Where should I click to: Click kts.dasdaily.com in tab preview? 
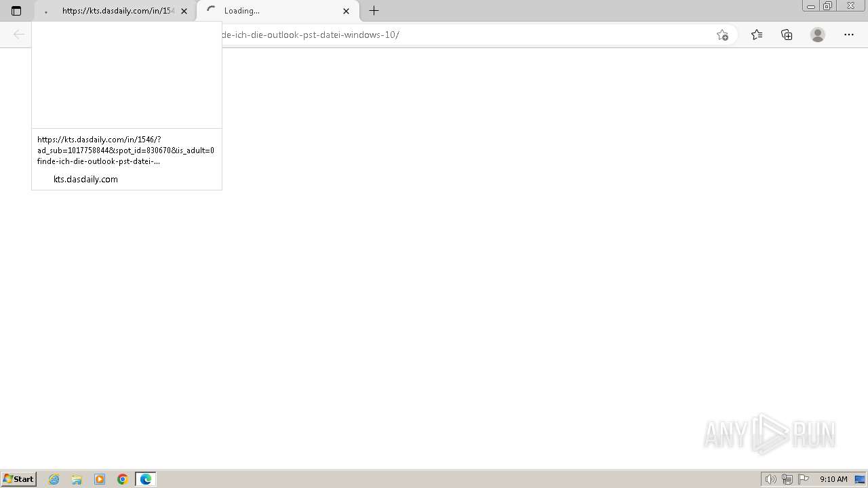(85, 179)
